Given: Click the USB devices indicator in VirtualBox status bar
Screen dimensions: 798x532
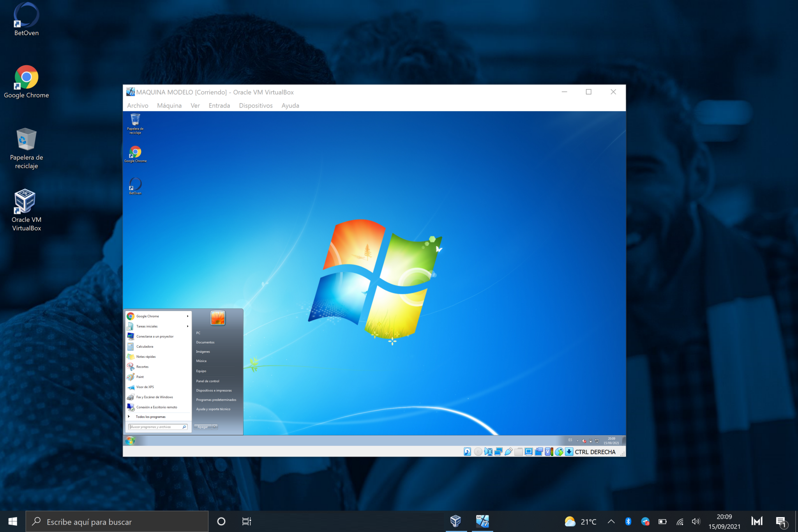Looking at the screenshot, I should click(508, 452).
